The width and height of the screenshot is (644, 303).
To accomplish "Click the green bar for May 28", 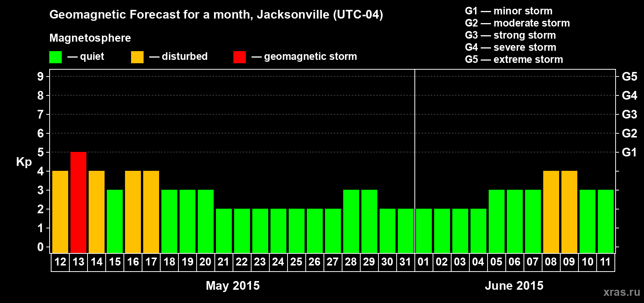I will click(x=351, y=222).
